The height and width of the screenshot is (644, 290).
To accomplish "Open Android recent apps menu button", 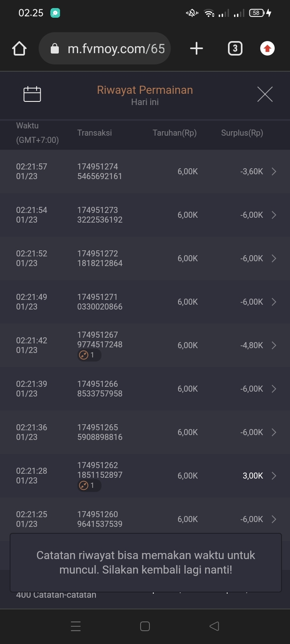I will tap(76, 626).
